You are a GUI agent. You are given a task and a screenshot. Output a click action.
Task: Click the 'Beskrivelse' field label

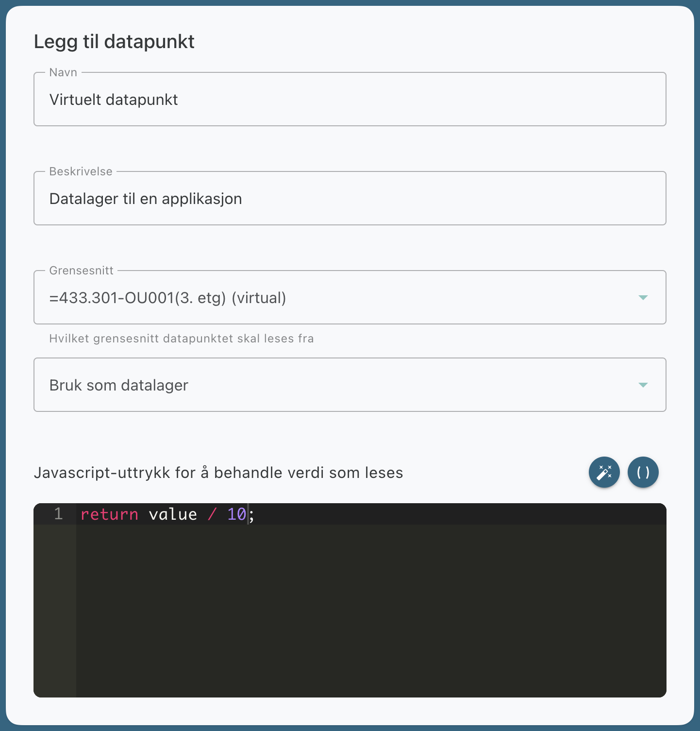[81, 171]
